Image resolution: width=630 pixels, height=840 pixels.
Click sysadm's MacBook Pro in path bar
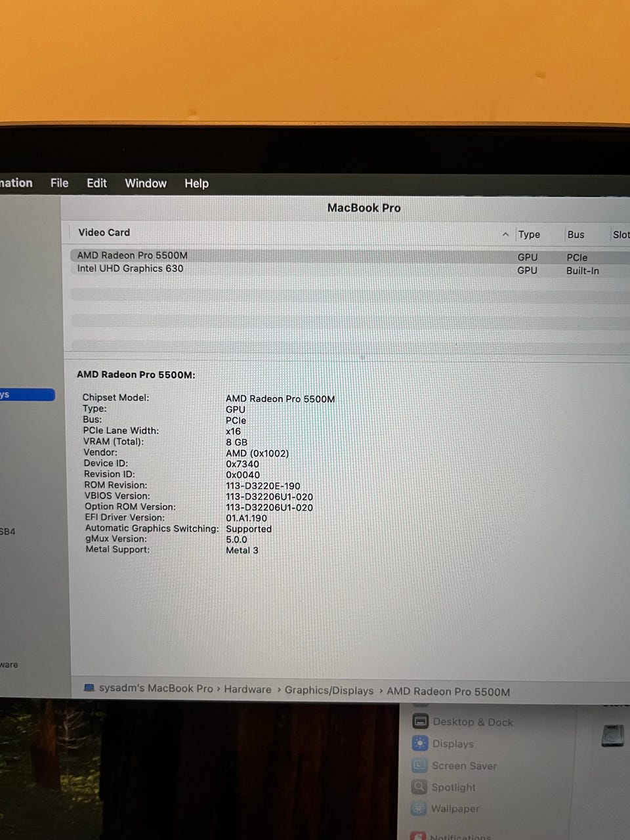point(156,688)
